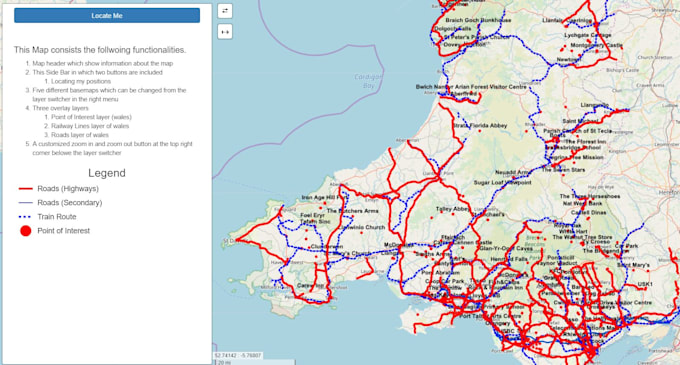
Task: Click 'Montgomery Castle' map label
Action: click(596, 45)
